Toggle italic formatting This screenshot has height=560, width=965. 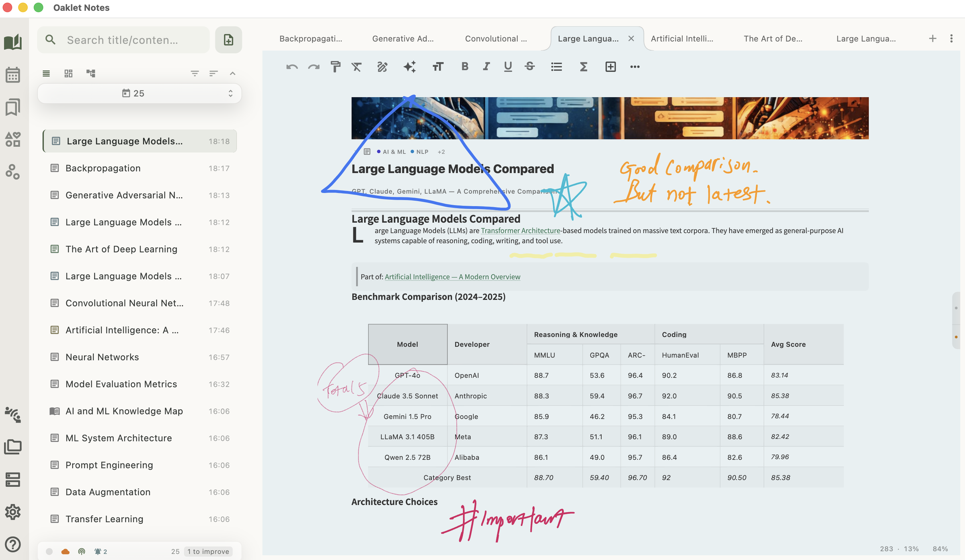tap(487, 67)
